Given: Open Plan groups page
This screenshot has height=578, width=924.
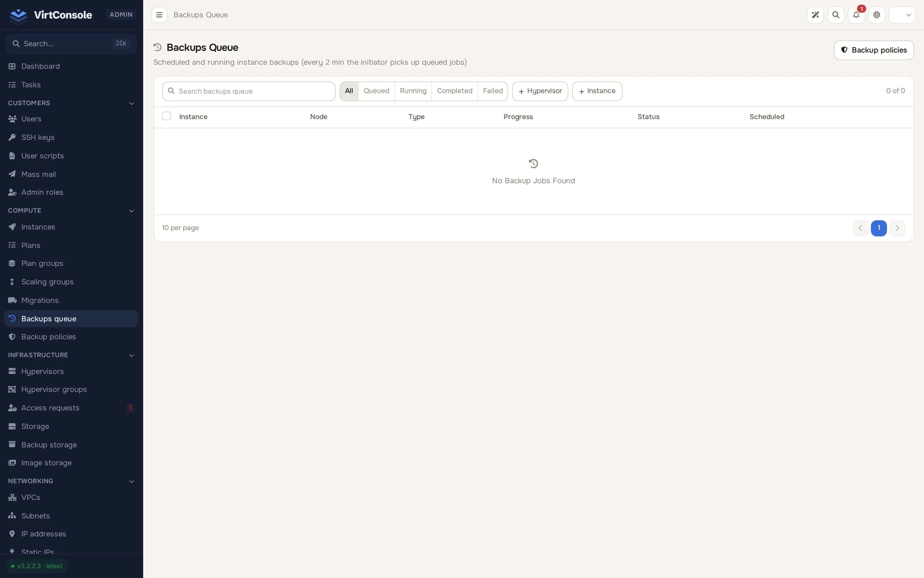Looking at the screenshot, I should click(71, 263).
